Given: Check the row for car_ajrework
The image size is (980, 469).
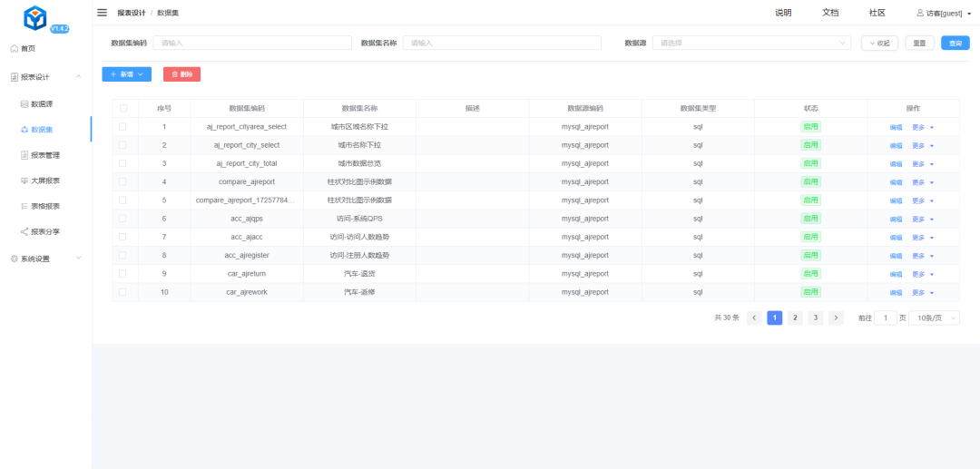Looking at the screenshot, I should point(123,292).
